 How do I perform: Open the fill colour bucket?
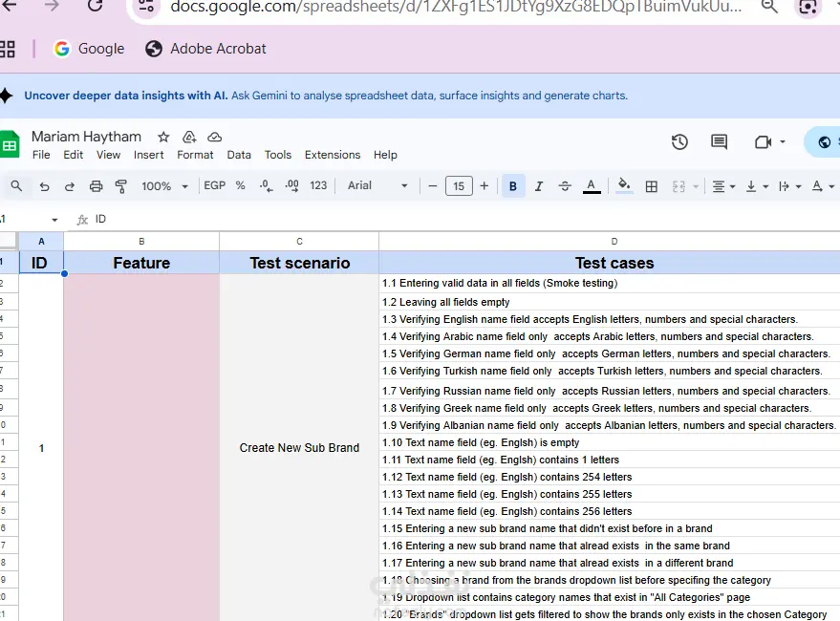click(x=624, y=185)
